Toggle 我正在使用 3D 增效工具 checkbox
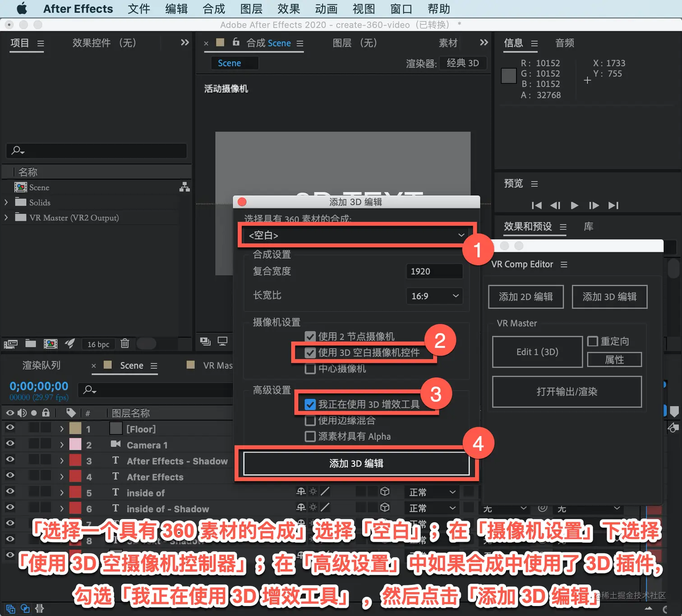Viewport: 682px width, 616px height. [x=310, y=404]
